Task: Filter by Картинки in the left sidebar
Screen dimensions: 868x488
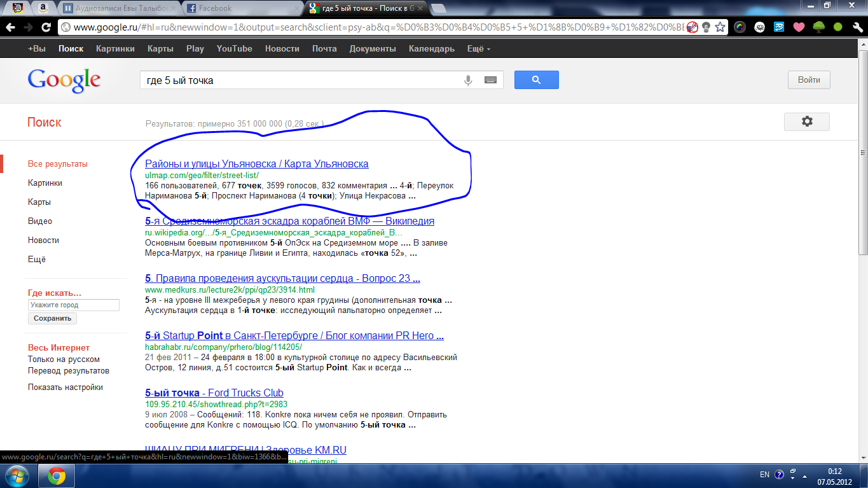Action: click(45, 183)
